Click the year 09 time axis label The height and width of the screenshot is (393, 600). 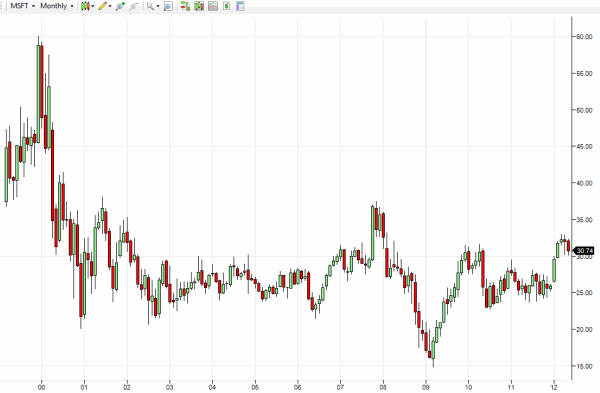point(426,387)
